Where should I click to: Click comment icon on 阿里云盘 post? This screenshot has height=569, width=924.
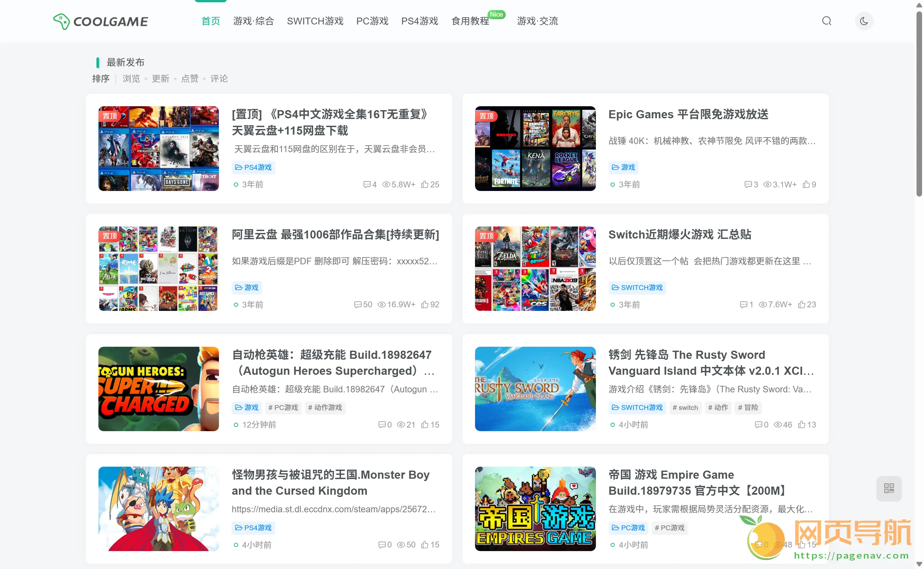click(357, 304)
